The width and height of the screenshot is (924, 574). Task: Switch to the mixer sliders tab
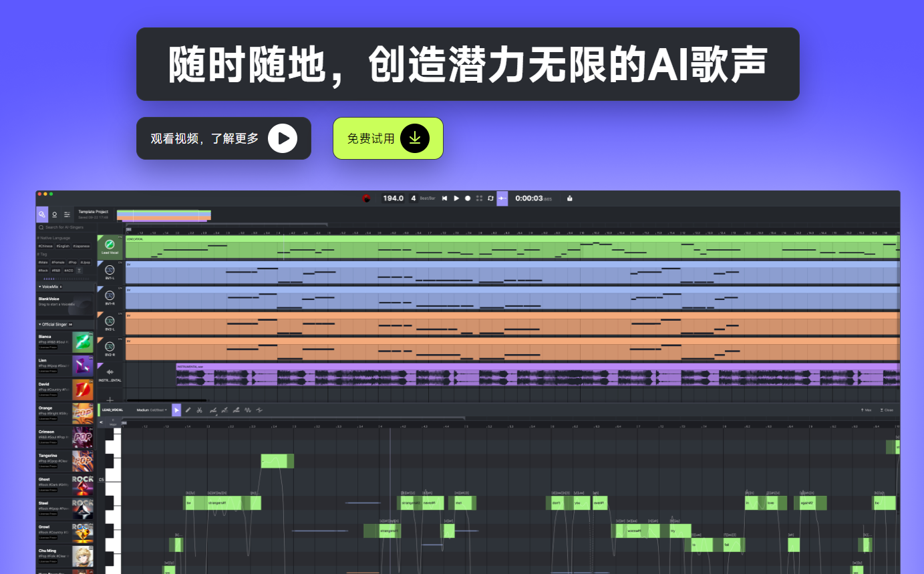point(67,214)
